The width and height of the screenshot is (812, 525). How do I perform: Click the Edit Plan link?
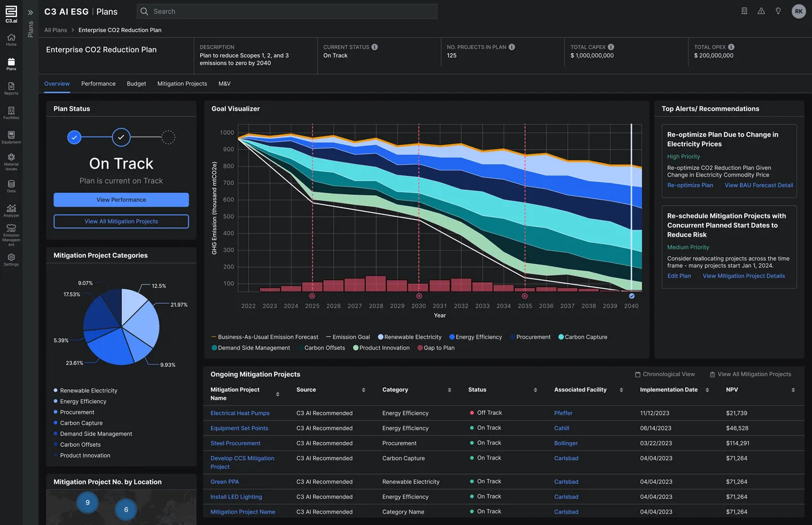tap(679, 276)
